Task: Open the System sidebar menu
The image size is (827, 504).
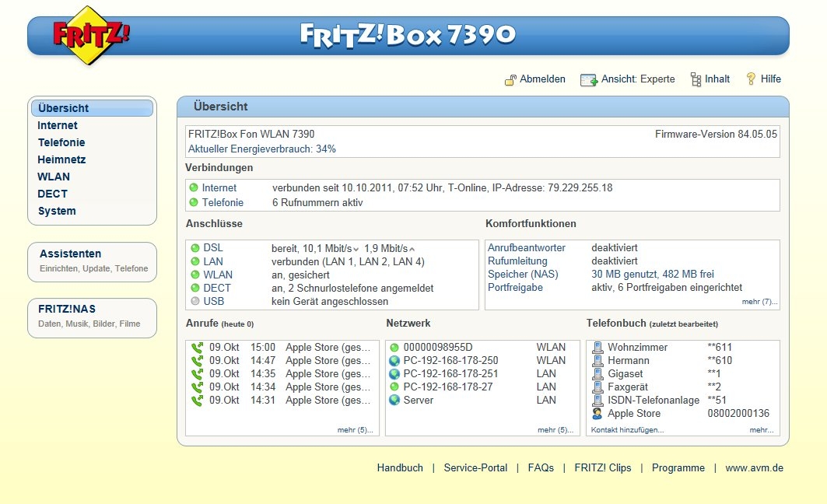Action: [x=57, y=211]
